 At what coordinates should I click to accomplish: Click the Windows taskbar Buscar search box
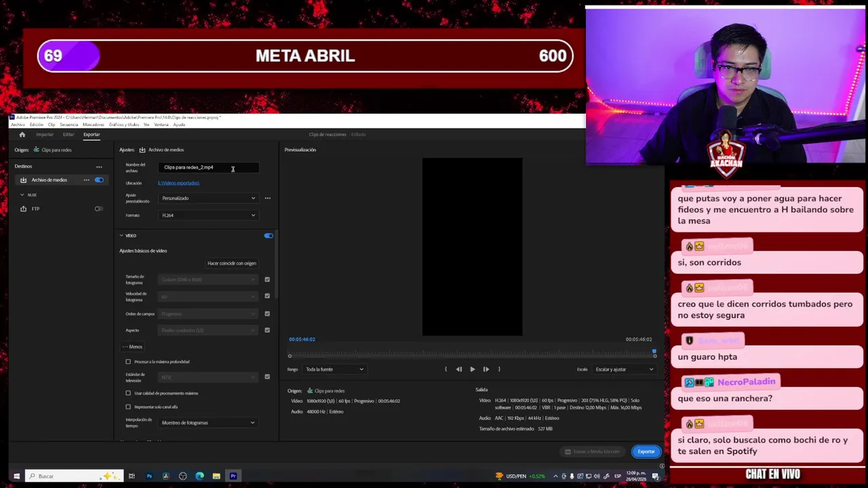[75, 476]
